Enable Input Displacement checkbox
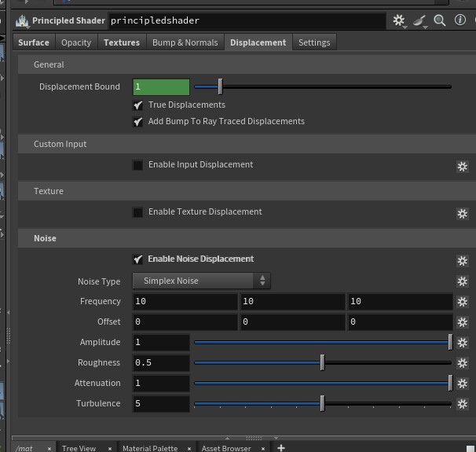The width and height of the screenshot is (476, 452). pyautogui.click(x=138, y=165)
